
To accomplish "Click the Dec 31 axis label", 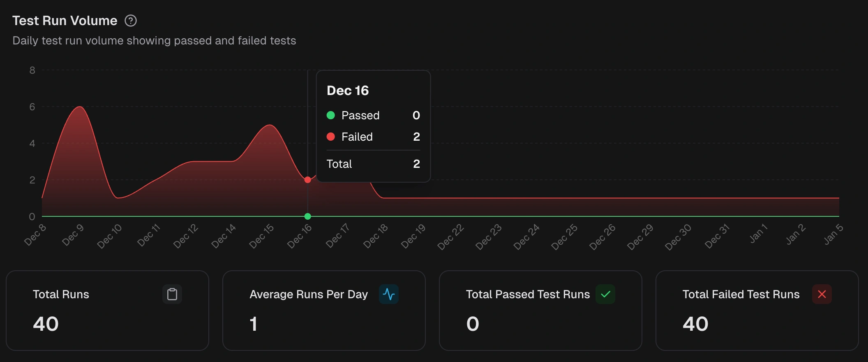I will (717, 237).
